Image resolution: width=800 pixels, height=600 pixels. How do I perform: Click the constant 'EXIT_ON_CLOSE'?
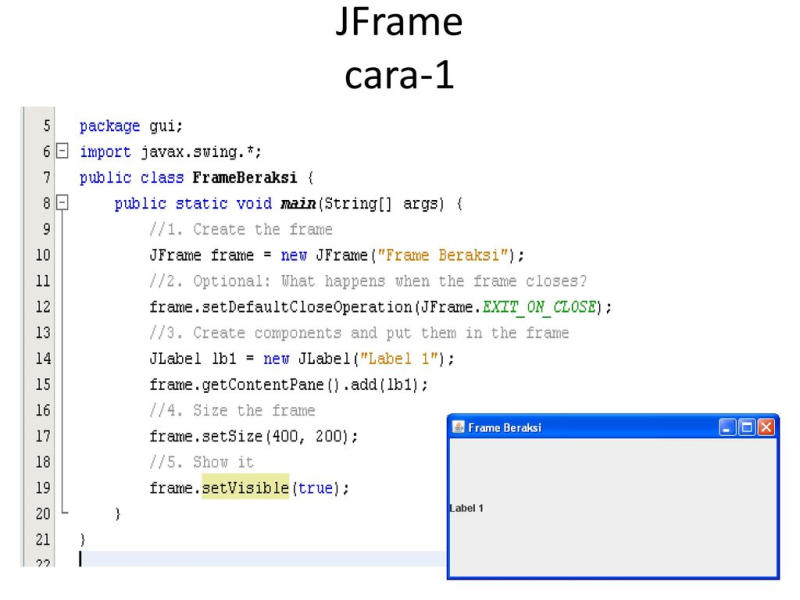(x=539, y=307)
